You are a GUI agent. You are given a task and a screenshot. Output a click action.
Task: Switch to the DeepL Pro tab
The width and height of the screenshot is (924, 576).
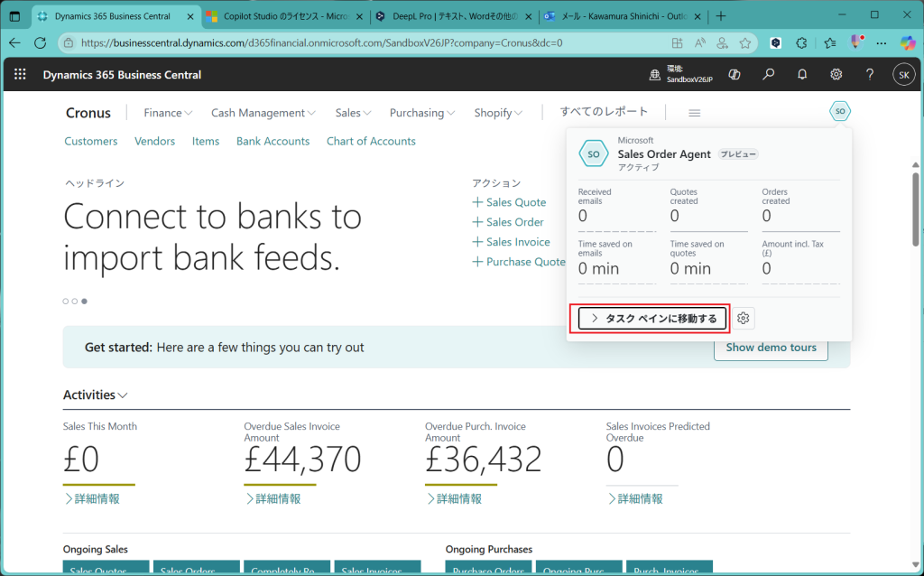pyautogui.click(x=455, y=16)
